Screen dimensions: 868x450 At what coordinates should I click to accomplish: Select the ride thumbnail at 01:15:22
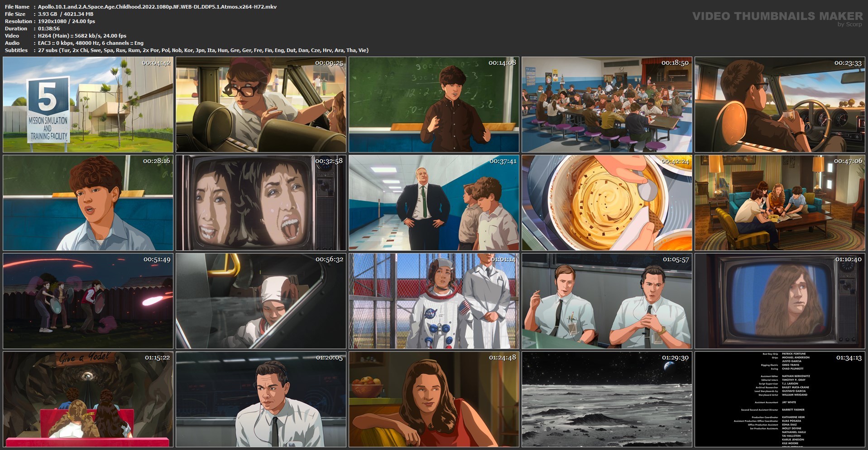(88, 399)
